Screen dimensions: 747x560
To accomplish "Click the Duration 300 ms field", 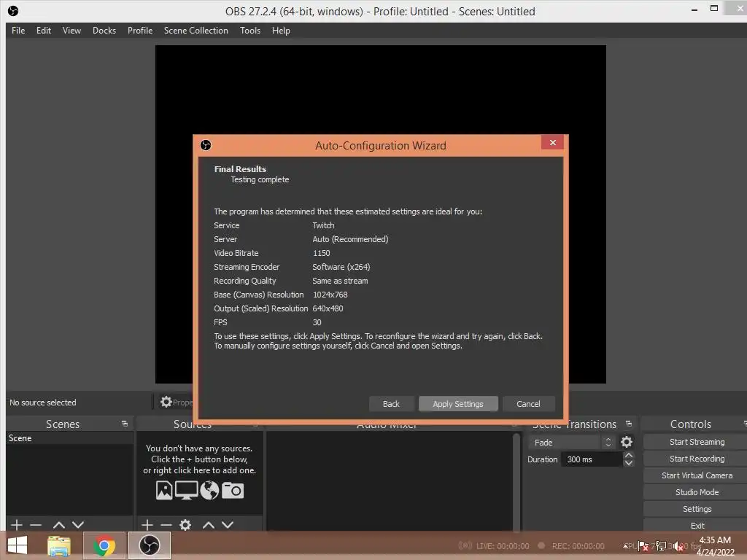I will pyautogui.click(x=592, y=459).
